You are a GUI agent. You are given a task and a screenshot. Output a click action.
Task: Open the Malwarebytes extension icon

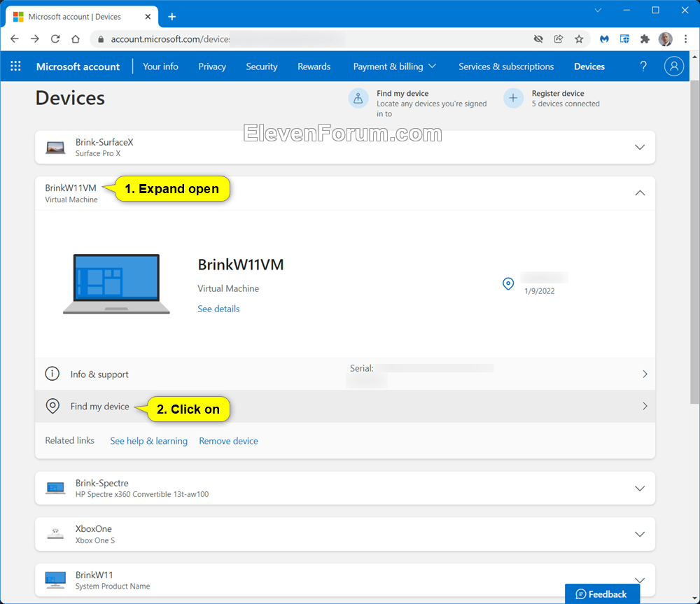pos(604,39)
